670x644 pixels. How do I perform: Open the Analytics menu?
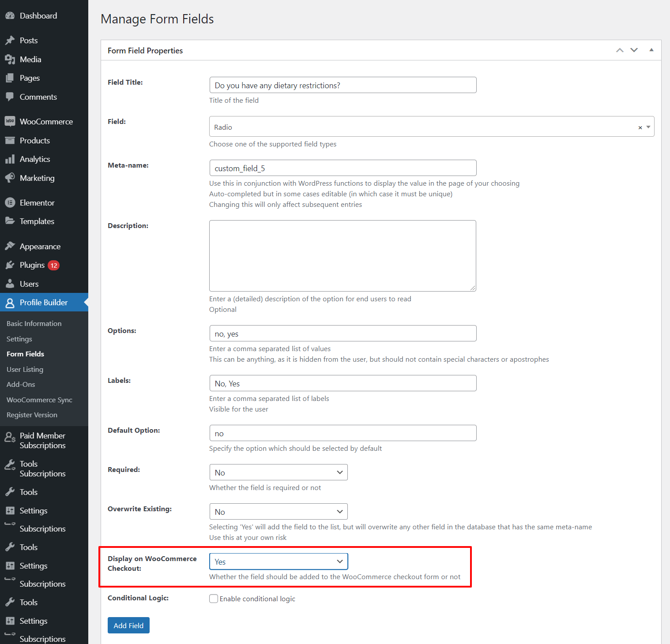(35, 159)
